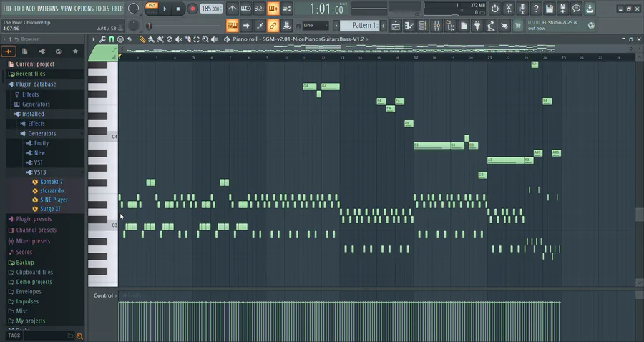Image resolution: width=644 pixels, height=342 pixels.
Task: Select the Zoom tool in piano roll
Action: click(205, 39)
